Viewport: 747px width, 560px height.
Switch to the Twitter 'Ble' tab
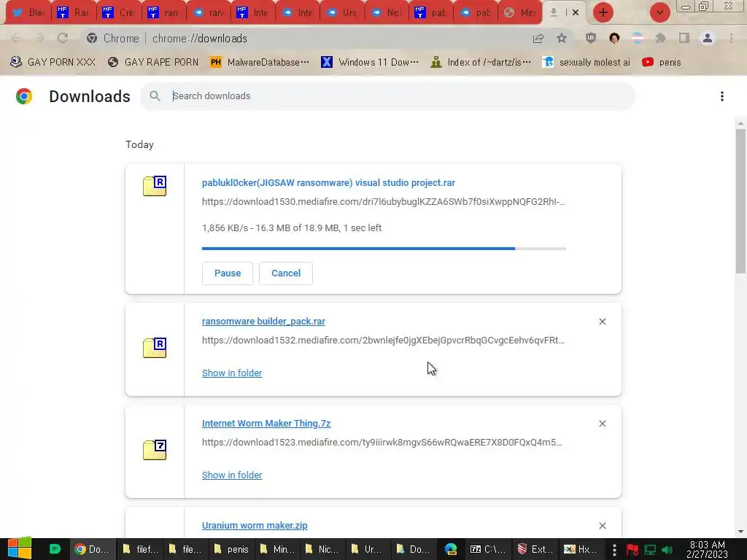tap(28, 13)
